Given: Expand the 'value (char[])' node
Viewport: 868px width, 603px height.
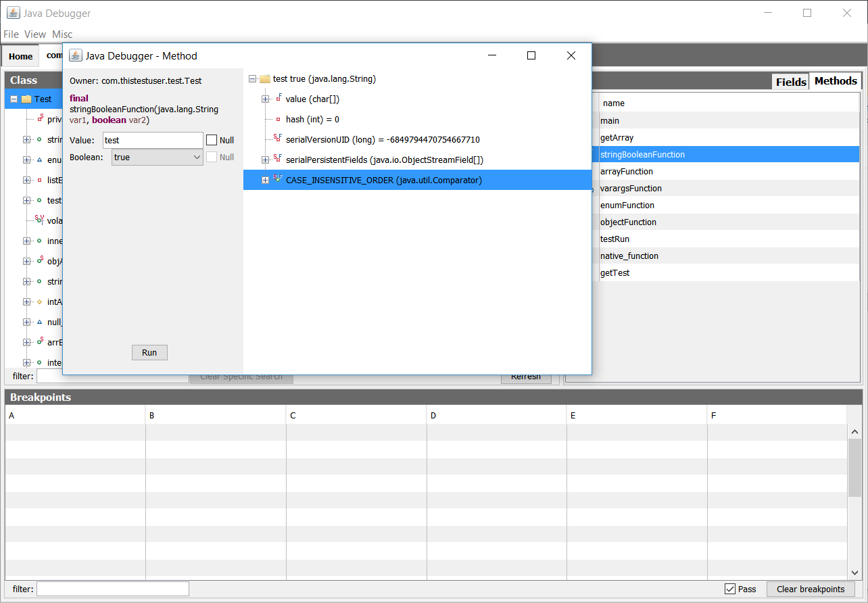Looking at the screenshot, I should 265,99.
